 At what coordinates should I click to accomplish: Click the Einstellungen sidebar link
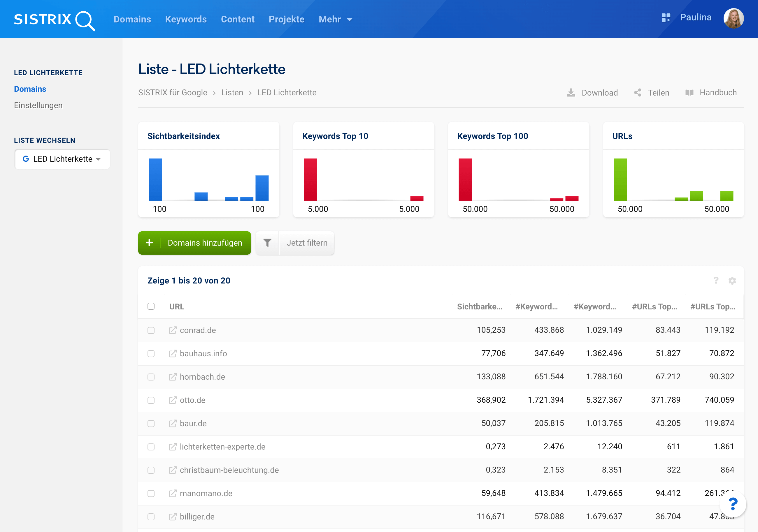tap(38, 105)
